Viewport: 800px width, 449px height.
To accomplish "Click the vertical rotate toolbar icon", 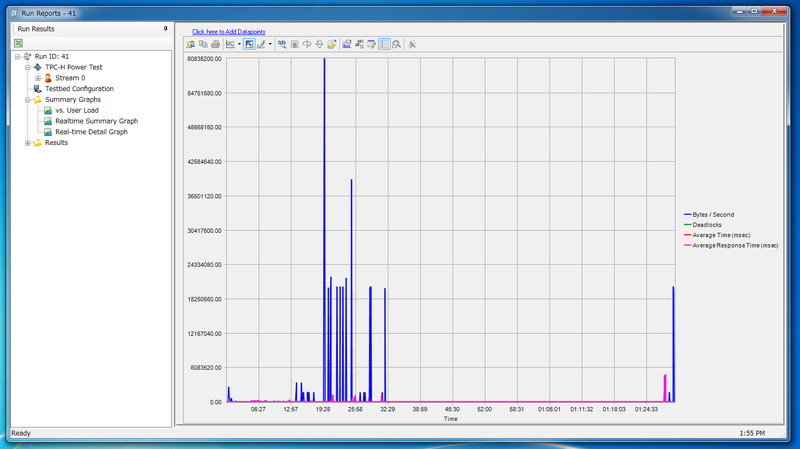I will pyautogui.click(x=319, y=44).
